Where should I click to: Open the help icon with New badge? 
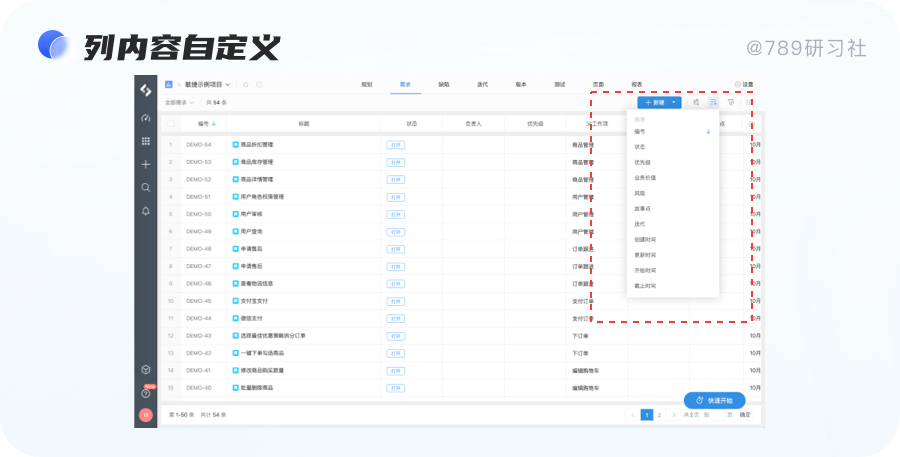tap(146, 393)
